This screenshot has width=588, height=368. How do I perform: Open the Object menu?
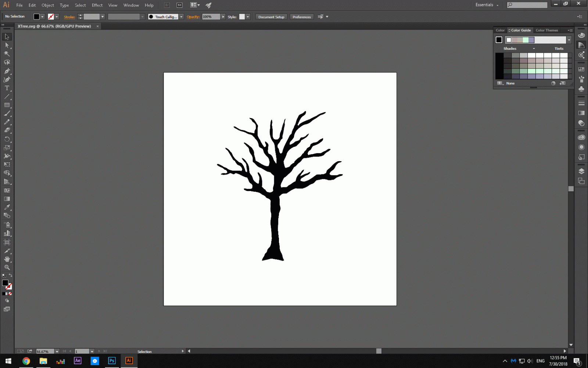pos(48,5)
